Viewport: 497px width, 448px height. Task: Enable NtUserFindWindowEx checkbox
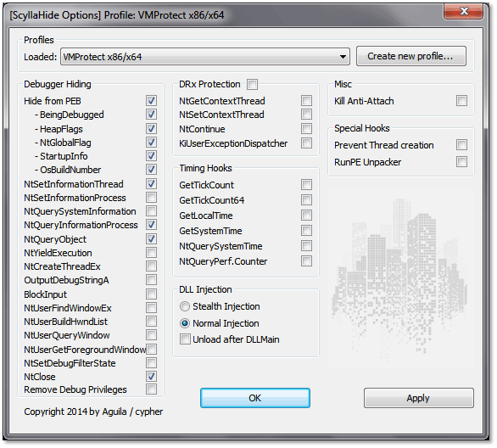pos(151,308)
